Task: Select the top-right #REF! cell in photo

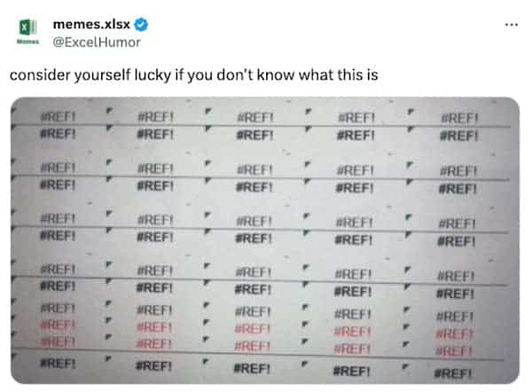Action: pos(459,119)
